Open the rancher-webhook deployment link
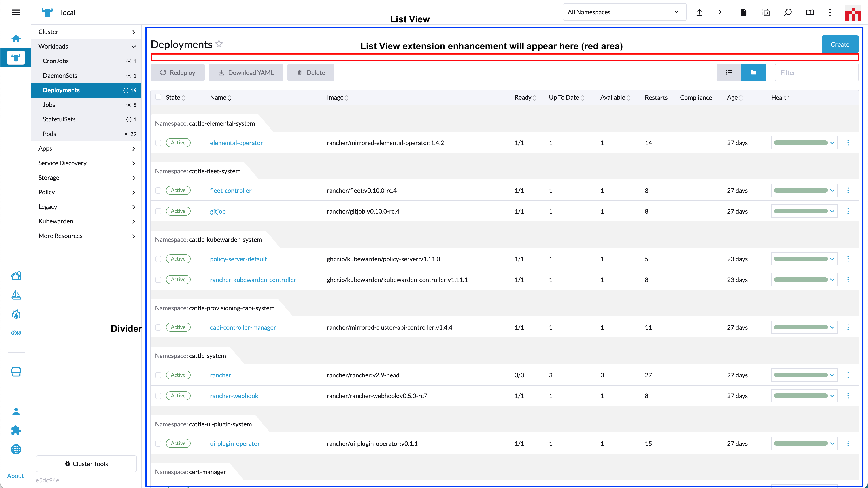The image size is (868, 488). pos(234,396)
